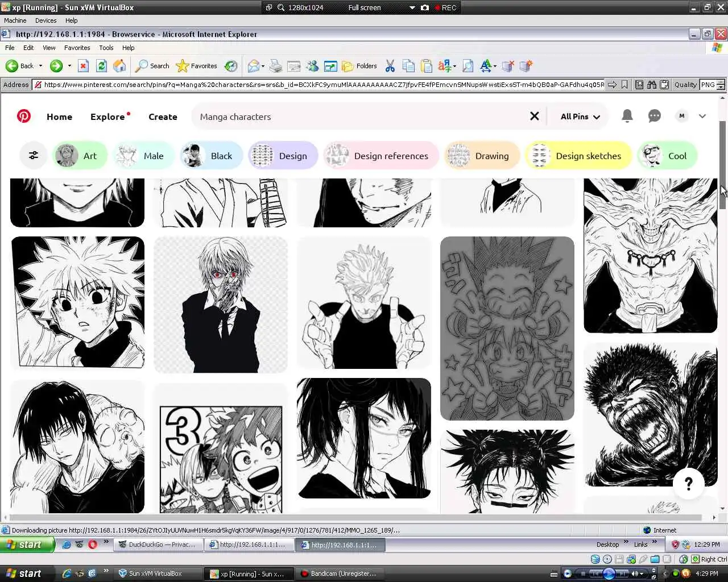The image size is (728, 582).
Task: Click IE Back arrow button
Action: tap(19, 66)
